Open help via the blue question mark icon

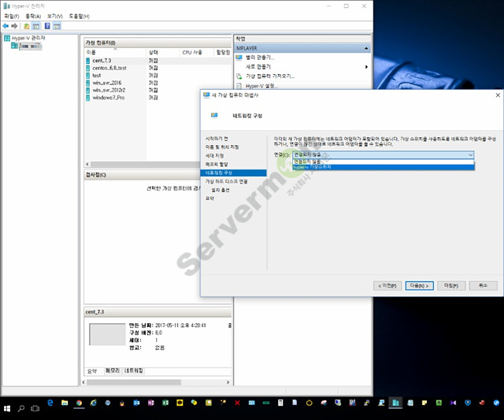pos(47,26)
